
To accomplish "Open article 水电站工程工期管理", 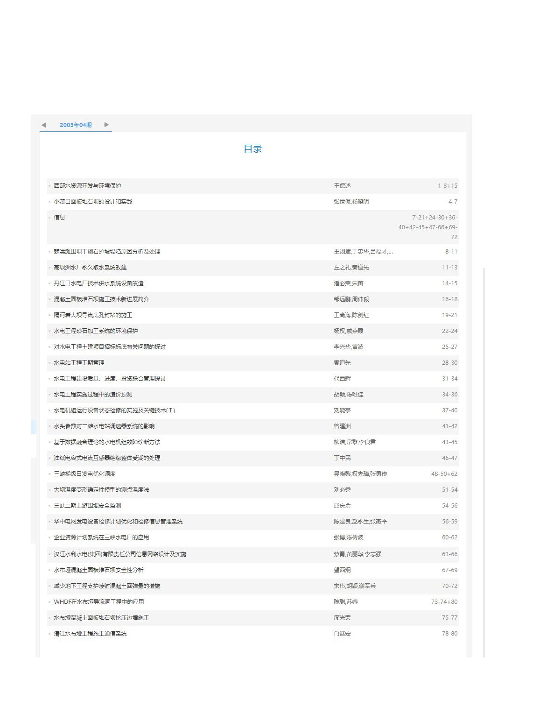I will [79, 363].
